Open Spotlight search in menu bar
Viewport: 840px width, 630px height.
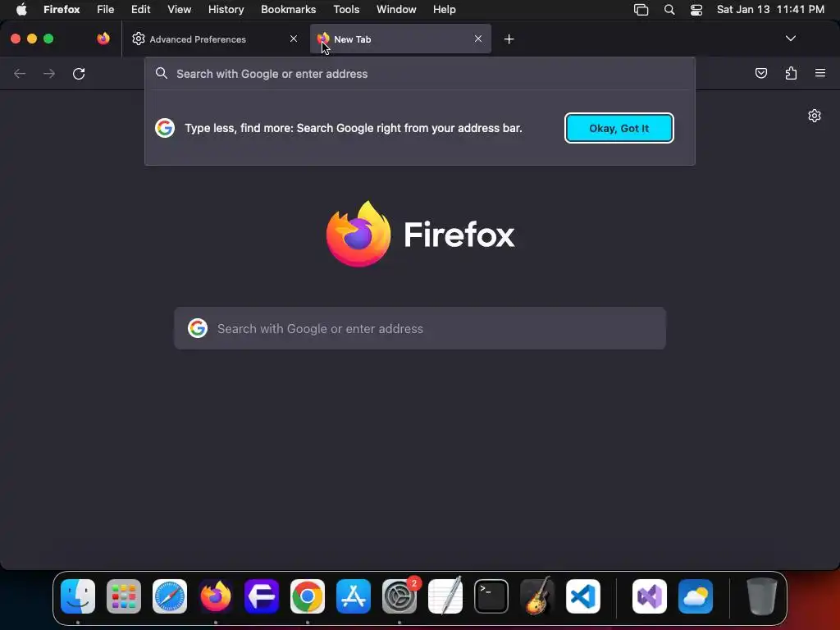tap(669, 10)
